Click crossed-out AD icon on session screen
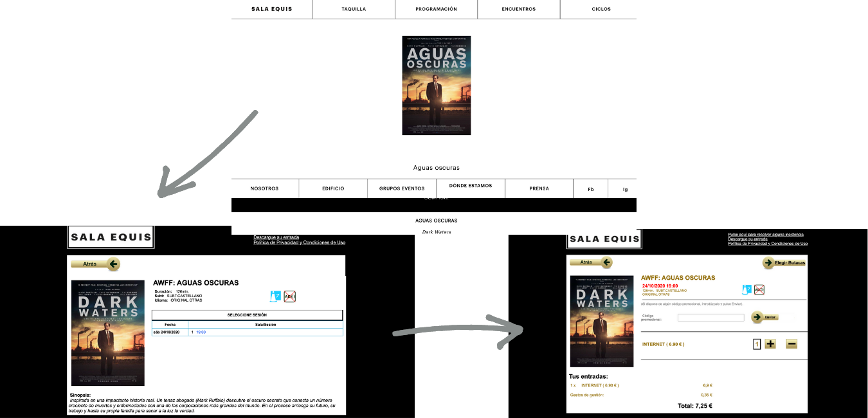 point(289,296)
